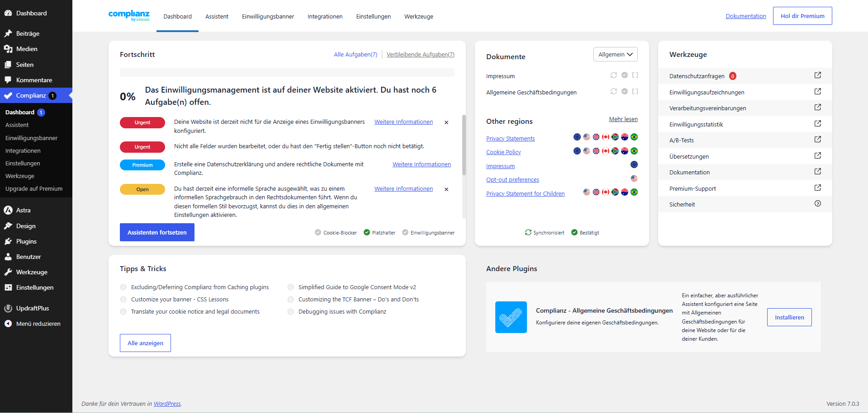Dismiss the first Urgent task notice
This screenshot has height=413, width=868.
coord(446,122)
